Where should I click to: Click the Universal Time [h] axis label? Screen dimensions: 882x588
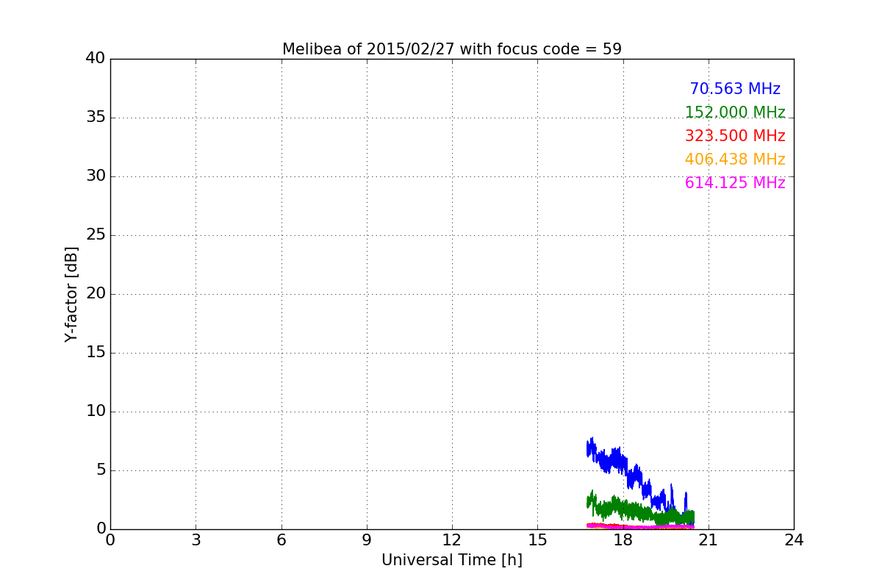(x=452, y=560)
